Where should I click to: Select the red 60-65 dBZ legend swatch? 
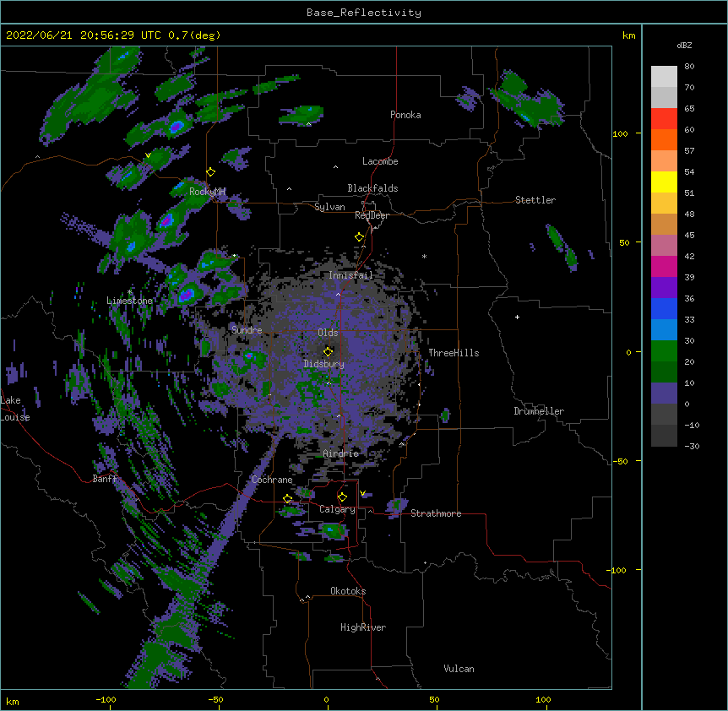tap(664, 119)
